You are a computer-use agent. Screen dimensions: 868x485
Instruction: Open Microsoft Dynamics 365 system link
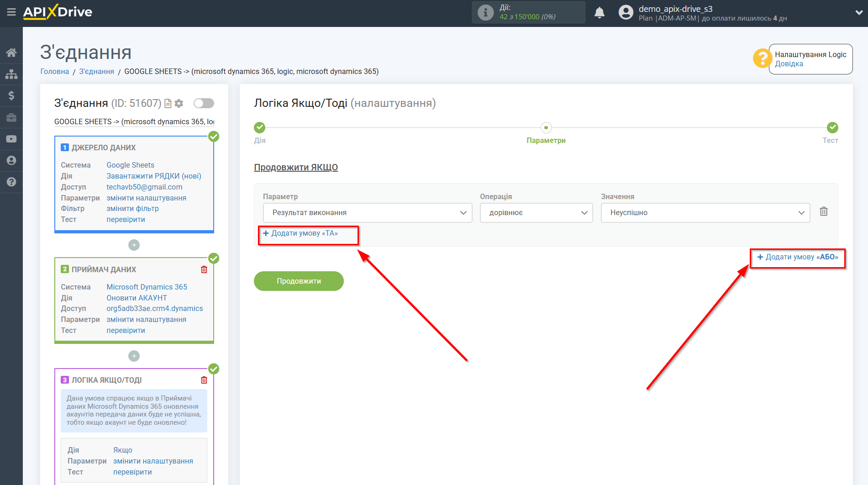(x=147, y=287)
